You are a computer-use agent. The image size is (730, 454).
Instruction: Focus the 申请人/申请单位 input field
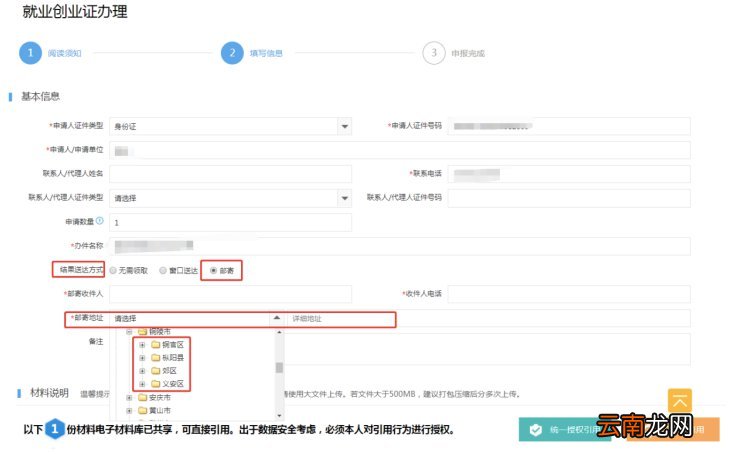point(400,150)
